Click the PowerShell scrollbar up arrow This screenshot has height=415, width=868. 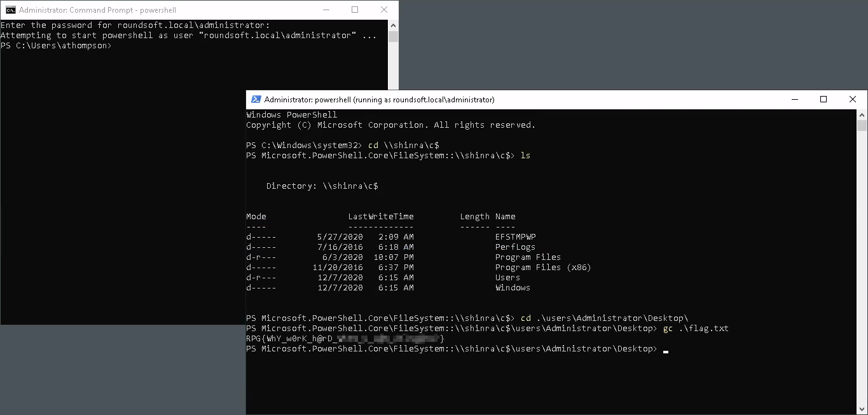862,114
